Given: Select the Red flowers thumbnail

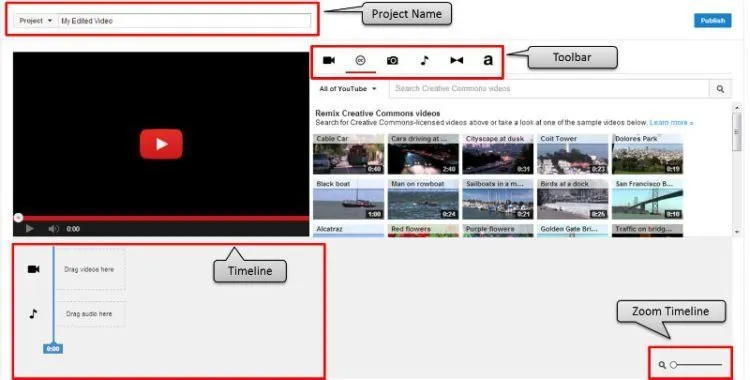Looking at the screenshot, I should tap(423, 230).
